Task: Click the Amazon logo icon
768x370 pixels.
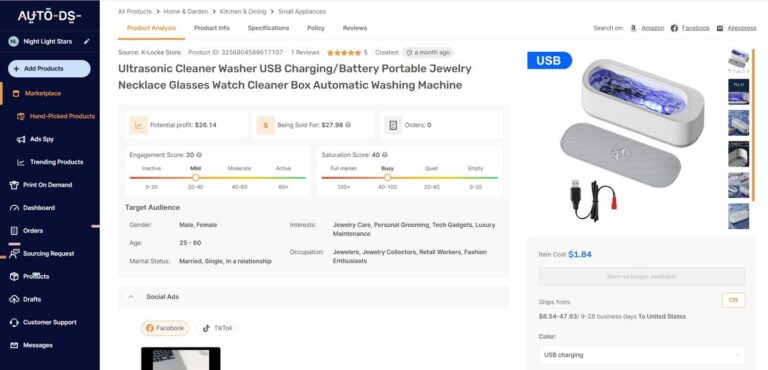Action: pos(633,28)
